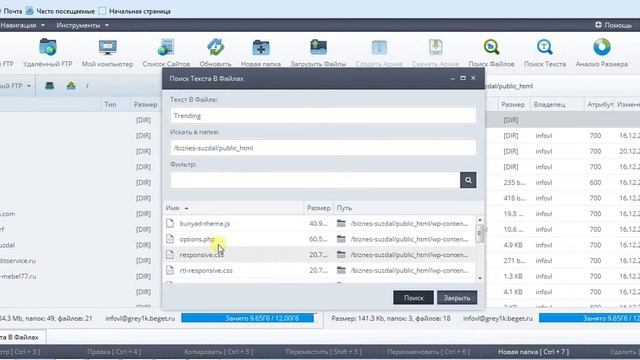Click the magnifier button beside the Фильтр field
The height and width of the screenshot is (360, 640).
[468, 180]
